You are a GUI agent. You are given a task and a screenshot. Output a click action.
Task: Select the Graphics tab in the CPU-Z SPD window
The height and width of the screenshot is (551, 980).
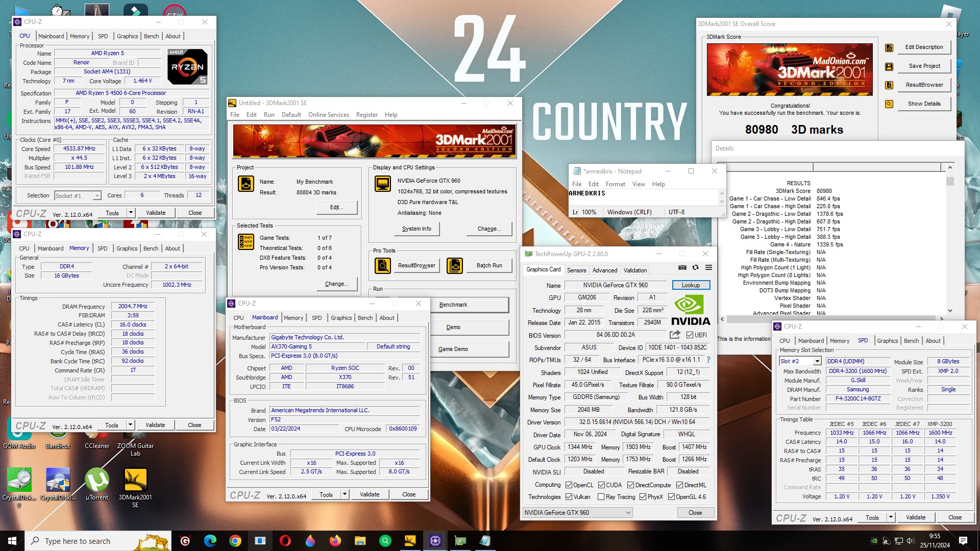pyautogui.click(x=888, y=341)
